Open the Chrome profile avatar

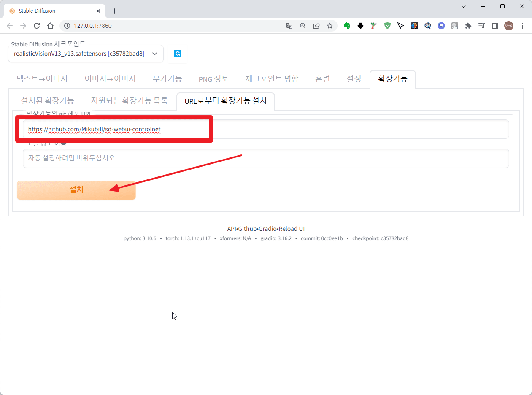tap(509, 26)
